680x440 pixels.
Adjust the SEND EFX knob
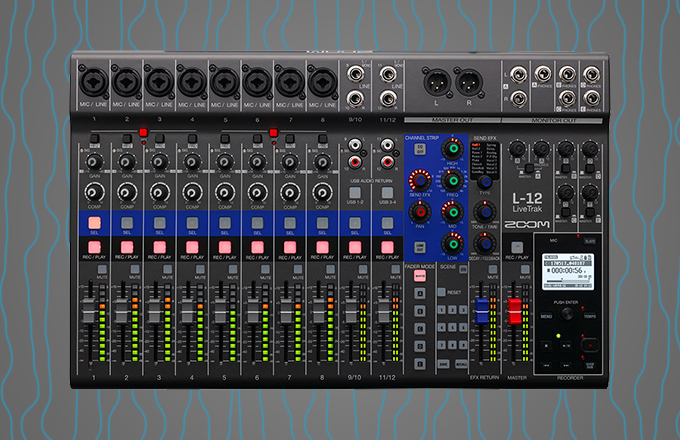tap(418, 180)
